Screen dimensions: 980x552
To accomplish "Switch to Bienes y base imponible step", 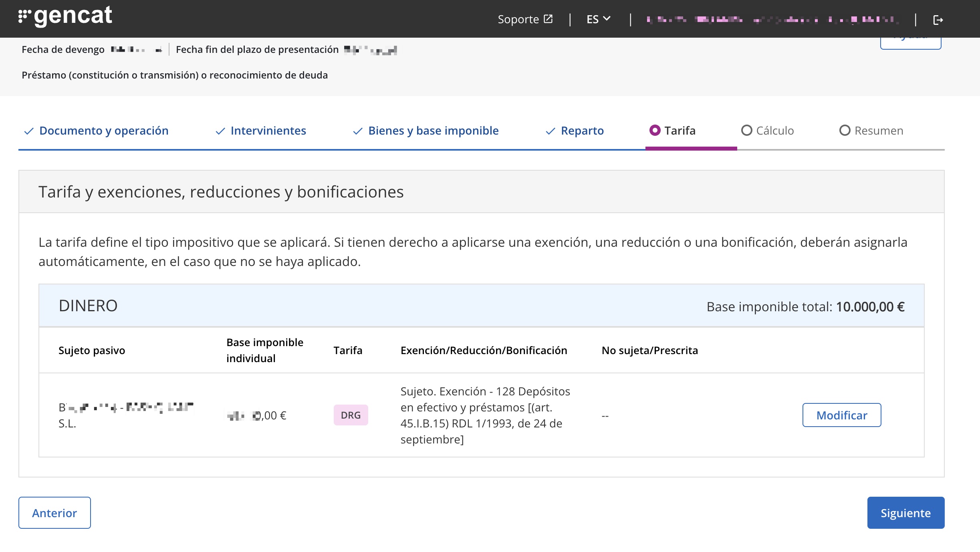I will point(433,131).
